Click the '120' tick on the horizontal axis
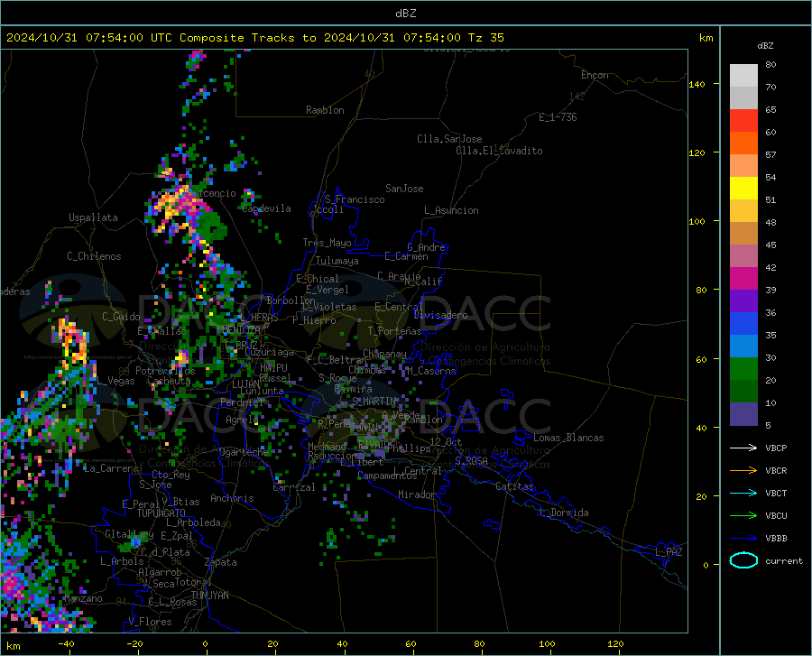The width and height of the screenshot is (812, 656). (x=615, y=644)
